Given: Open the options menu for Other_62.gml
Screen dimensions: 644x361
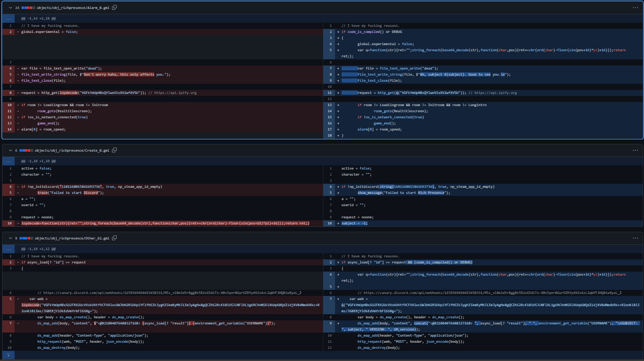Looking at the screenshot, I should pos(635,238).
